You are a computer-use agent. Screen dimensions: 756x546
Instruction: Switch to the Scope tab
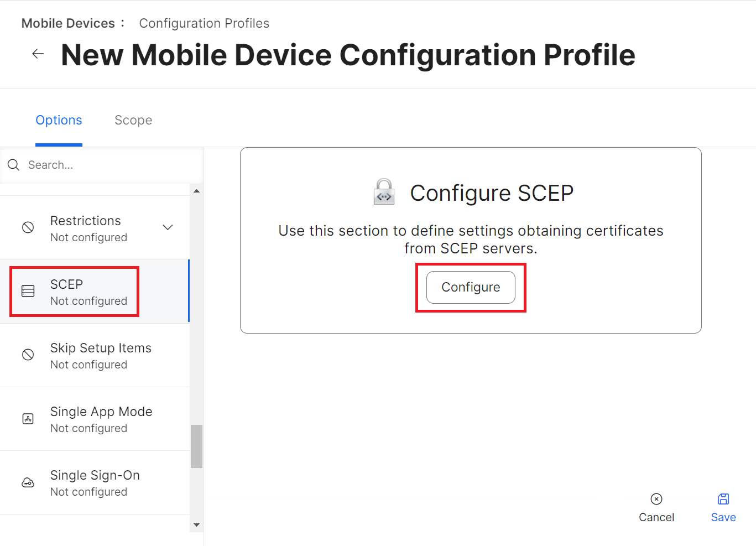pyautogui.click(x=133, y=120)
